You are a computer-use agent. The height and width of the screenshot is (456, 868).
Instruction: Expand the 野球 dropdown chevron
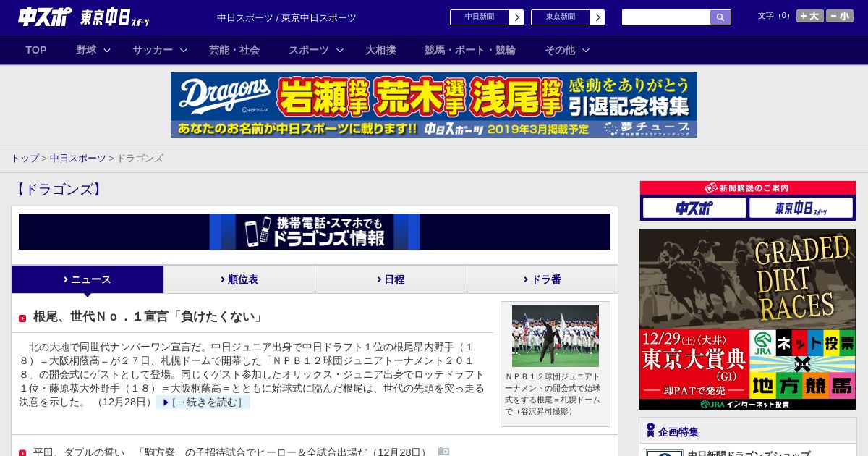107,50
